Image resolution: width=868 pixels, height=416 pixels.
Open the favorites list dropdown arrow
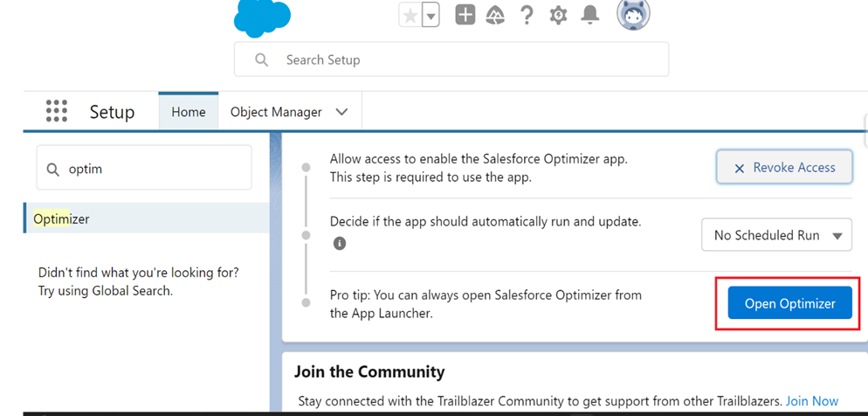pyautogui.click(x=431, y=16)
